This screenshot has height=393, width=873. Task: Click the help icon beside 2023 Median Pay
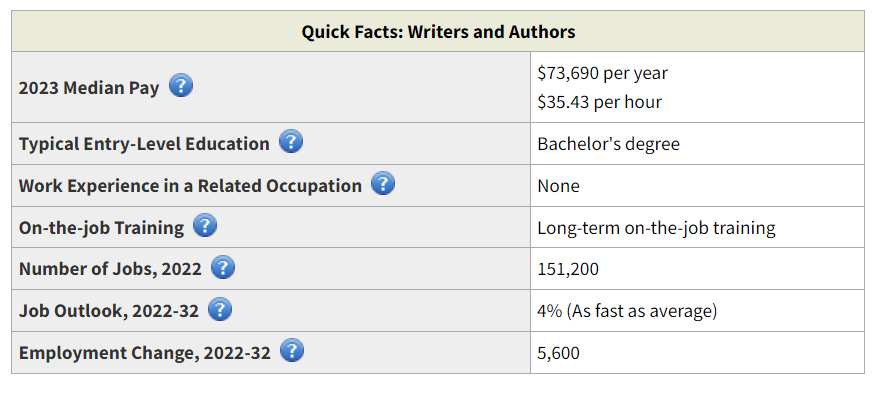pyautogui.click(x=181, y=86)
